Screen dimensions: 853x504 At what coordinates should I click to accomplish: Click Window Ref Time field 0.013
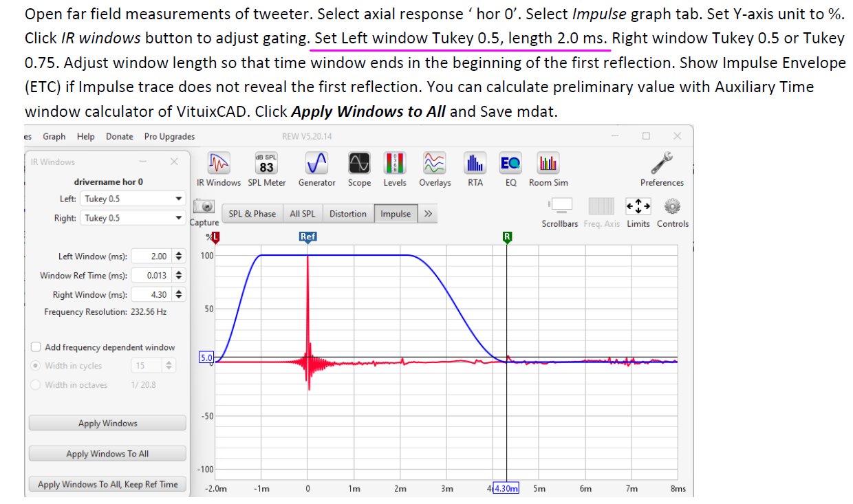click(x=152, y=276)
